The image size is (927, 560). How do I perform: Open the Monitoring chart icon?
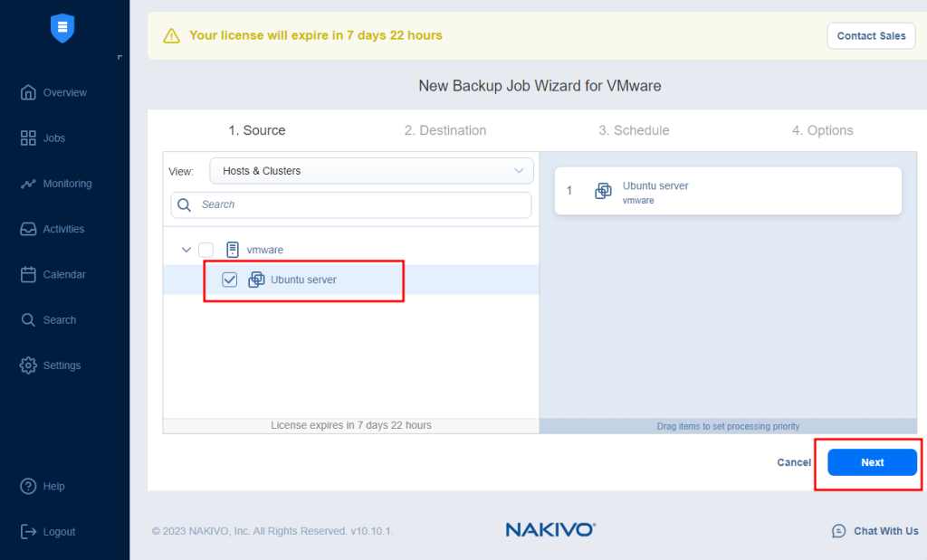pos(28,184)
